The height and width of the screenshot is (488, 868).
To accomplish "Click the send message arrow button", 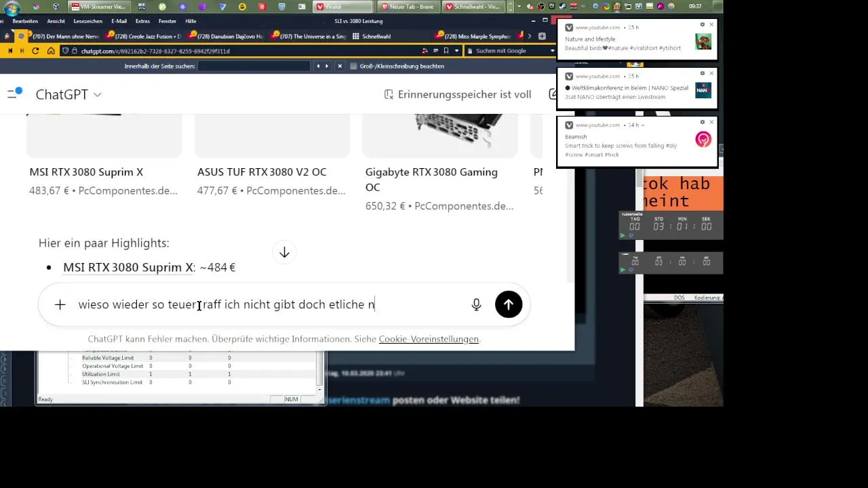I will pyautogui.click(x=509, y=304).
